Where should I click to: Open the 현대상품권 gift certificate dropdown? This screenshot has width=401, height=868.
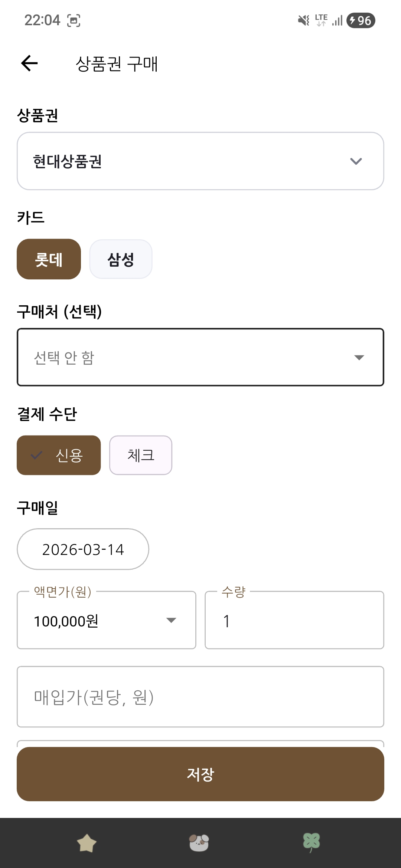click(x=200, y=161)
